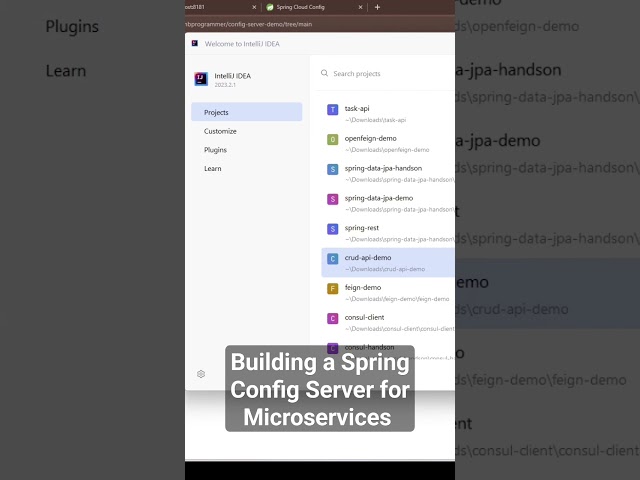Open the spring-data-jpa-handson project
Image resolution: width=640 pixels, height=480 pixels.
(388, 173)
